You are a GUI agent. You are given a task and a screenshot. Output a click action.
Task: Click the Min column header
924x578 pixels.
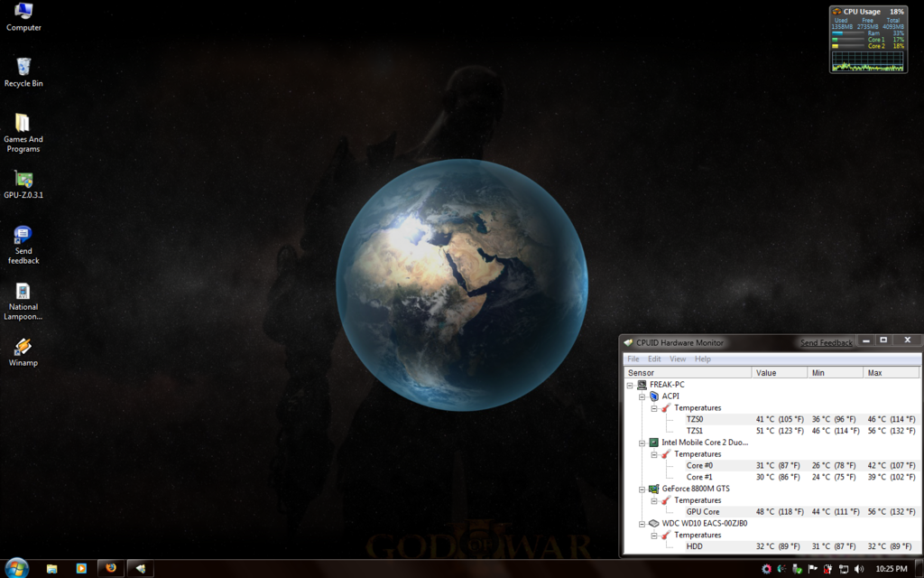point(835,373)
